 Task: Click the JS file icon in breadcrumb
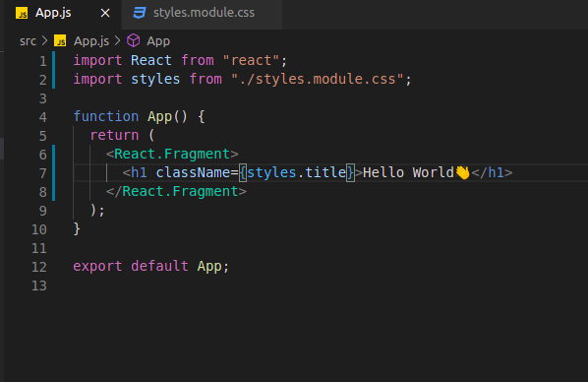(x=60, y=40)
